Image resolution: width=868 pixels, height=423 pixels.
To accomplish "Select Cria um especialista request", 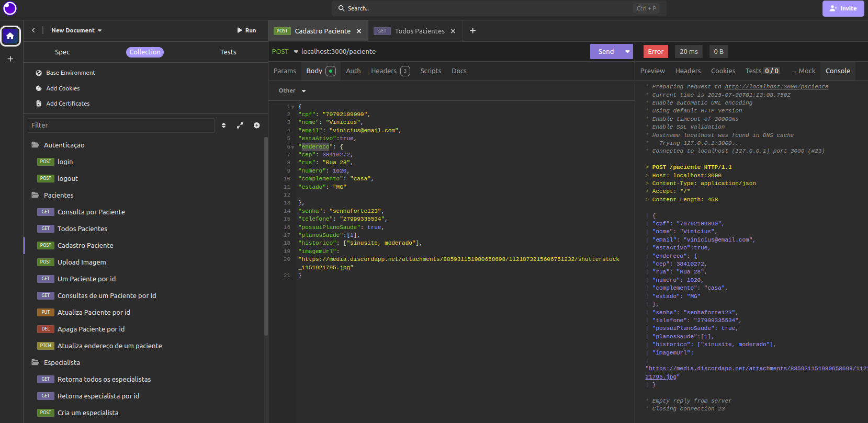I will pyautogui.click(x=88, y=413).
